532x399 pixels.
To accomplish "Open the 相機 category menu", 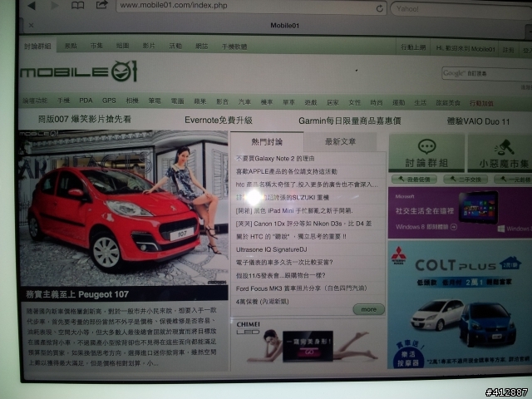I will (x=132, y=101).
